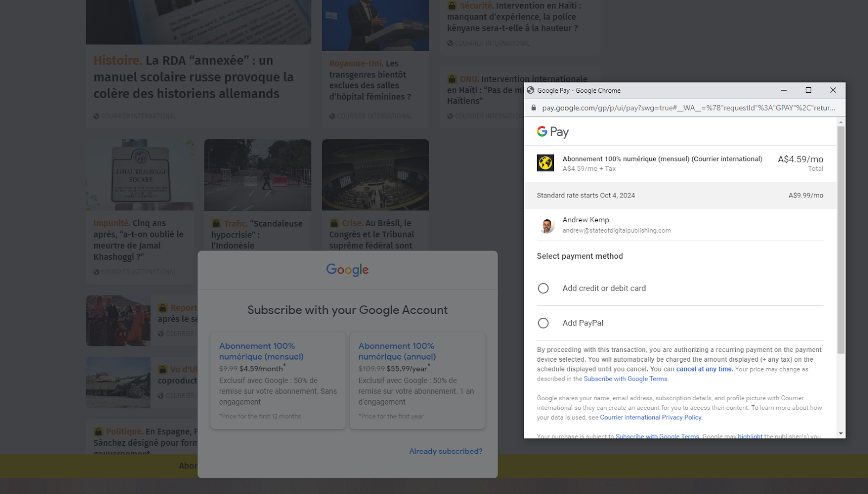Choose the Abonnement 100% numérique (annuel) plan
The height and width of the screenshot is (494, 868).
pyautogui.click(x=417, y=381)
